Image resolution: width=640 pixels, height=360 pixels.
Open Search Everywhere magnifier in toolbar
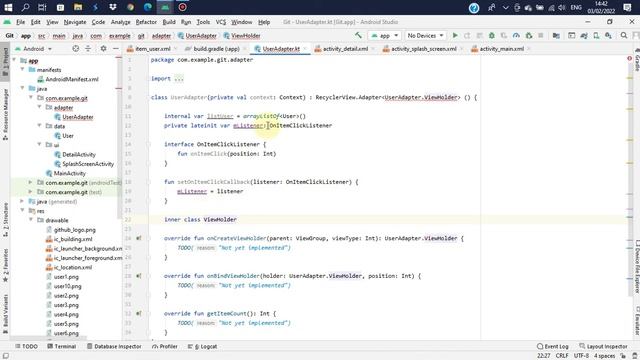624,36
